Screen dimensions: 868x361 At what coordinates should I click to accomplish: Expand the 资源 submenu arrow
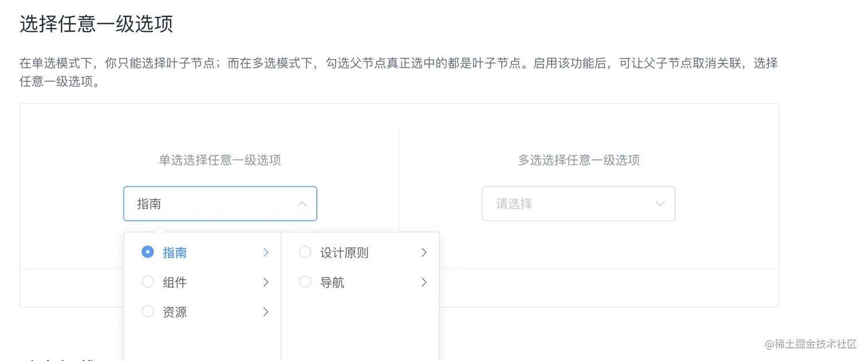[x=266, y=312]
